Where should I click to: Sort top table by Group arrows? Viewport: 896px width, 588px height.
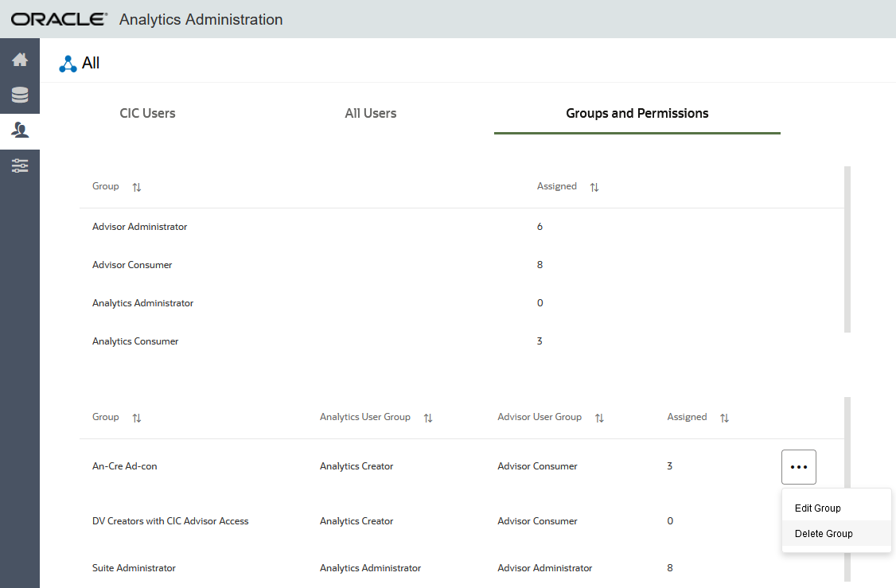tap(137, 187)
